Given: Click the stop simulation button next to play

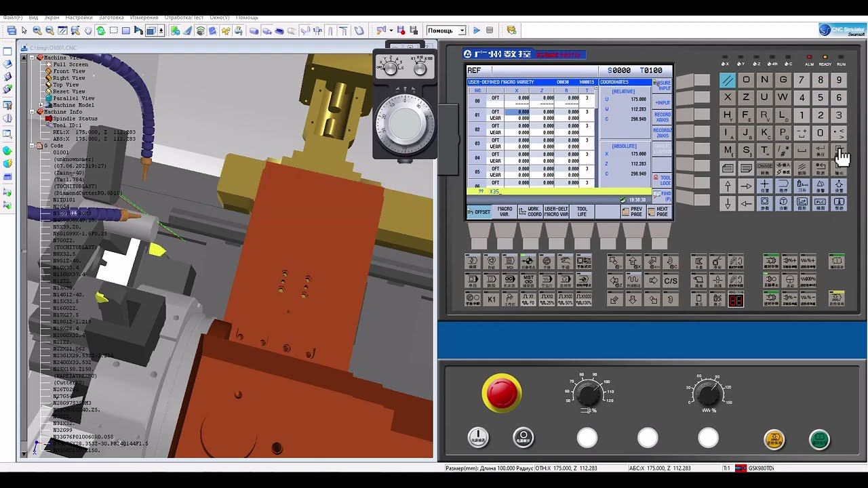Looking at the screenshot, I should coord(490,30).
